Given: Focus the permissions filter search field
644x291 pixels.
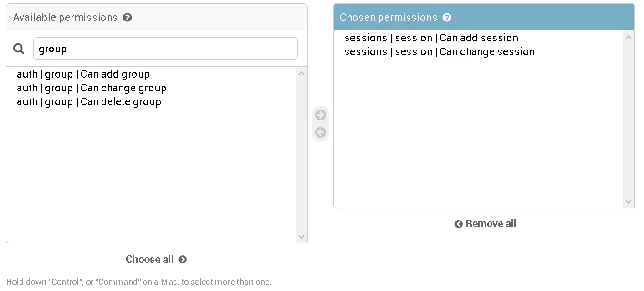Looking at the screenshot, I should 165,49.
